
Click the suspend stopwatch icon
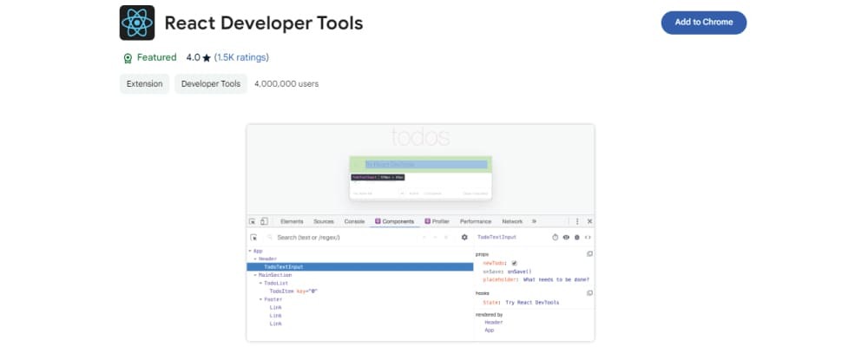pos(556,237)
